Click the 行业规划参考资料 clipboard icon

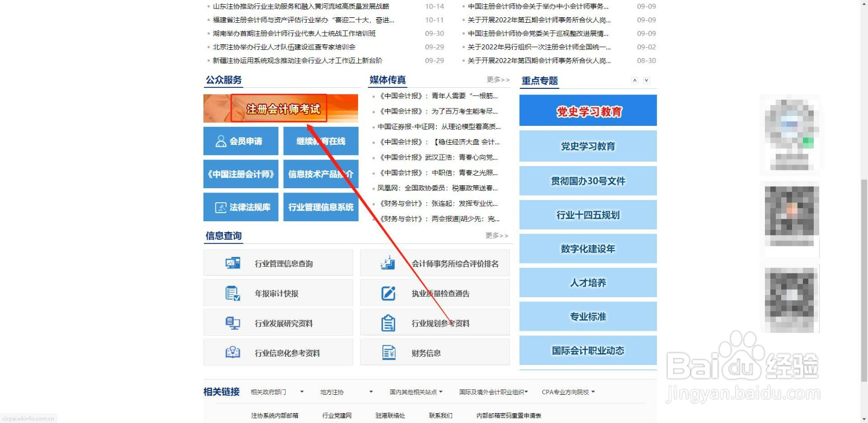click(388, 323)
